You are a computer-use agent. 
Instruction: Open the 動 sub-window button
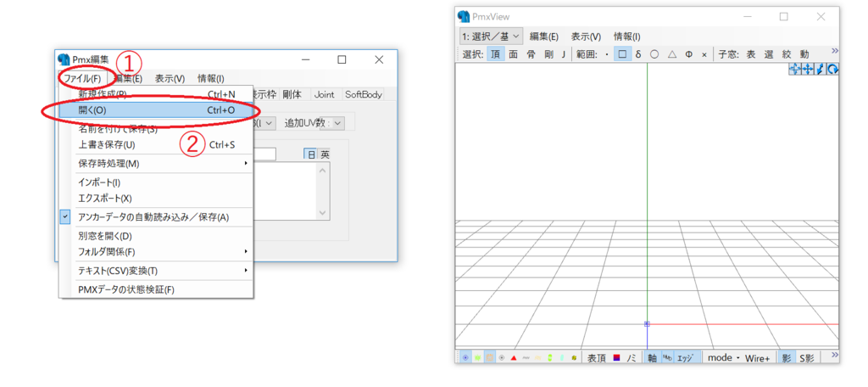pos(804,54)
